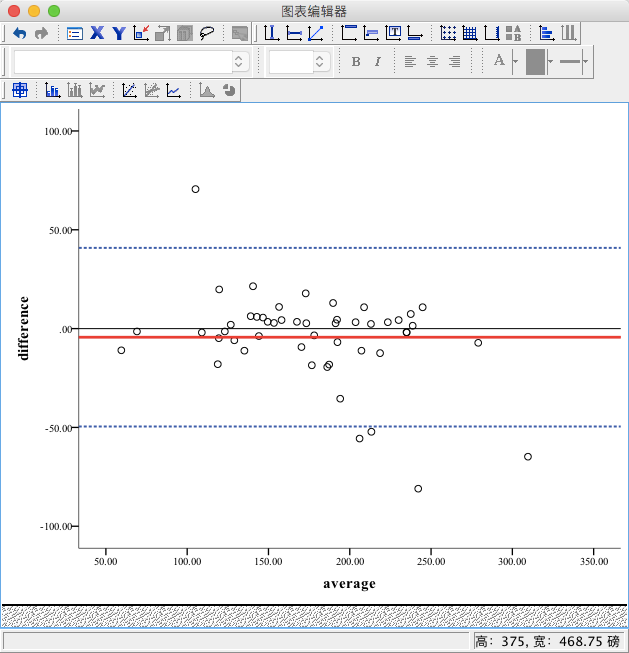This screenshot has width=629, height=653.
Task: Click the outlier point near difference 70
Action: click(195, 189)
